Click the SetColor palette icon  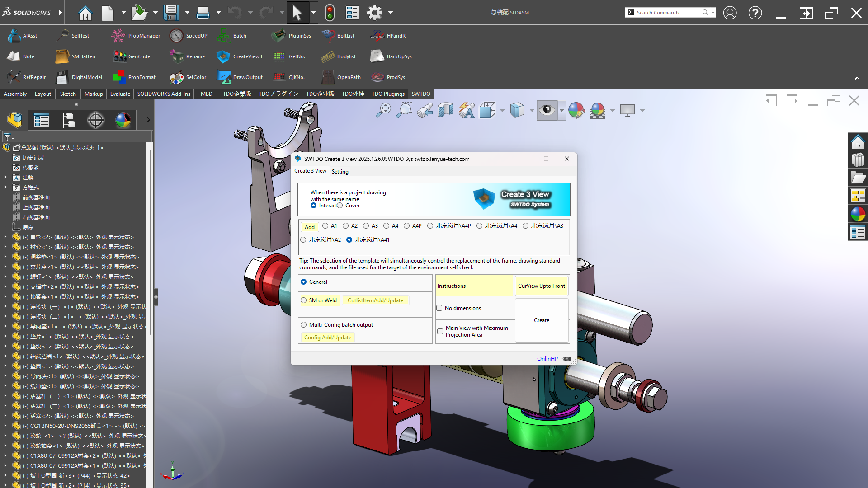click(x=176, y=77)
